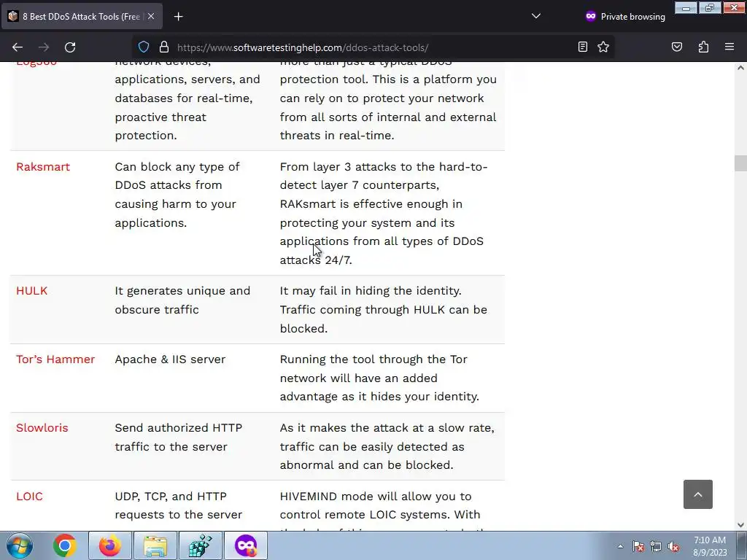Click 'As it makes the attack' text

pyautogui.click(x=387, y=446)
